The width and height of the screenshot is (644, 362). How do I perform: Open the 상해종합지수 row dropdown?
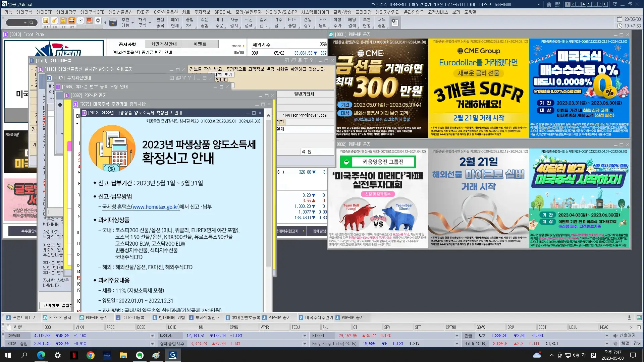(x=305, y=344)
